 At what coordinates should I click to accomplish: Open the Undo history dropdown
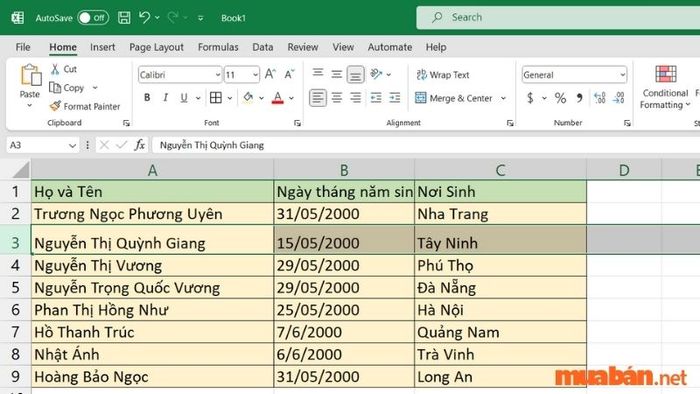(157, 18)
